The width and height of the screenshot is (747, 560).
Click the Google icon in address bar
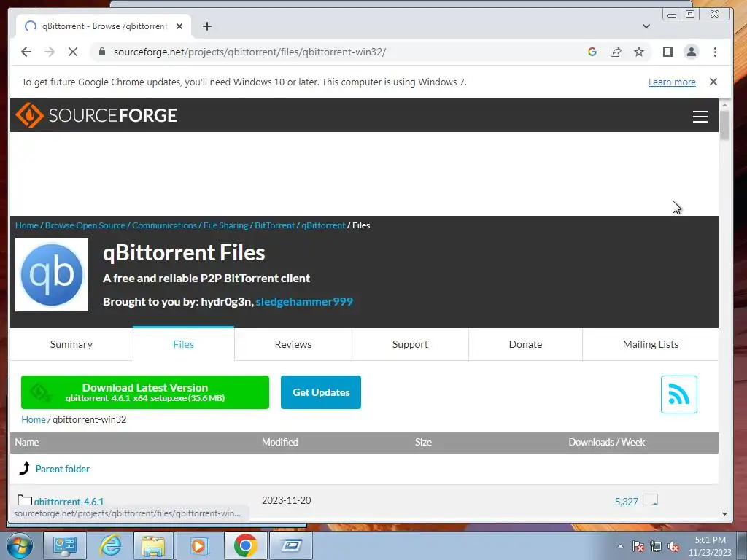click(592, 52)
